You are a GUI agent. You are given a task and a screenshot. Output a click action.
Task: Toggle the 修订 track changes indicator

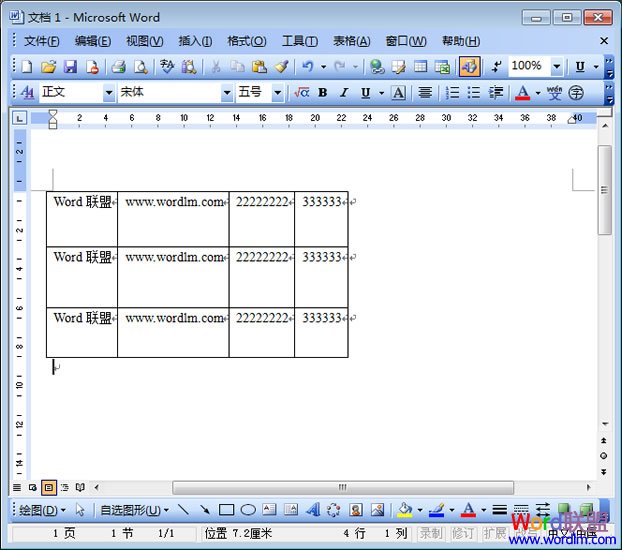point(463,533)
